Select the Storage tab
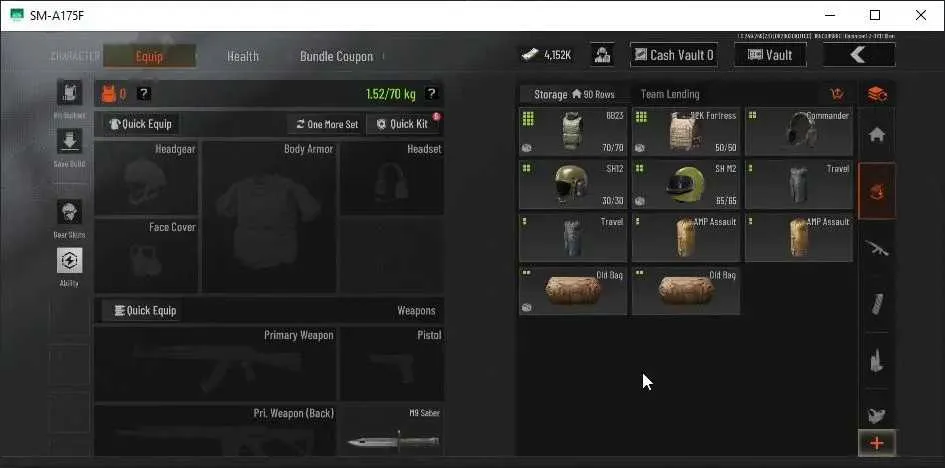Screen dimensions: 945x468 pyautogui.click(x=574, y=95)
